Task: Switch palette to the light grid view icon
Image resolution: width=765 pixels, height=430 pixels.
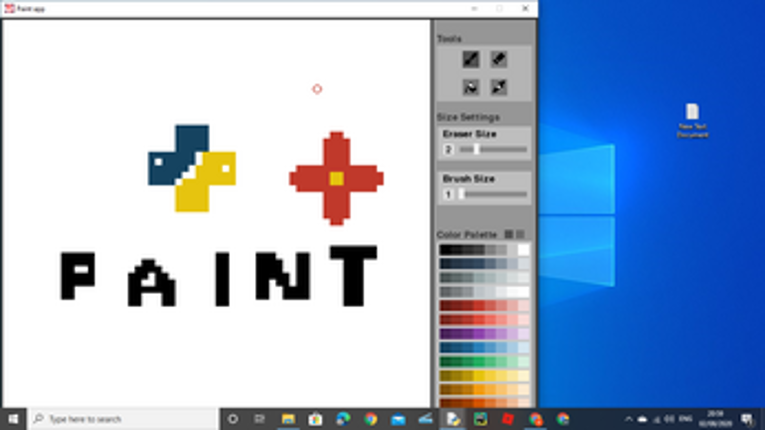Action: point(520,234)
